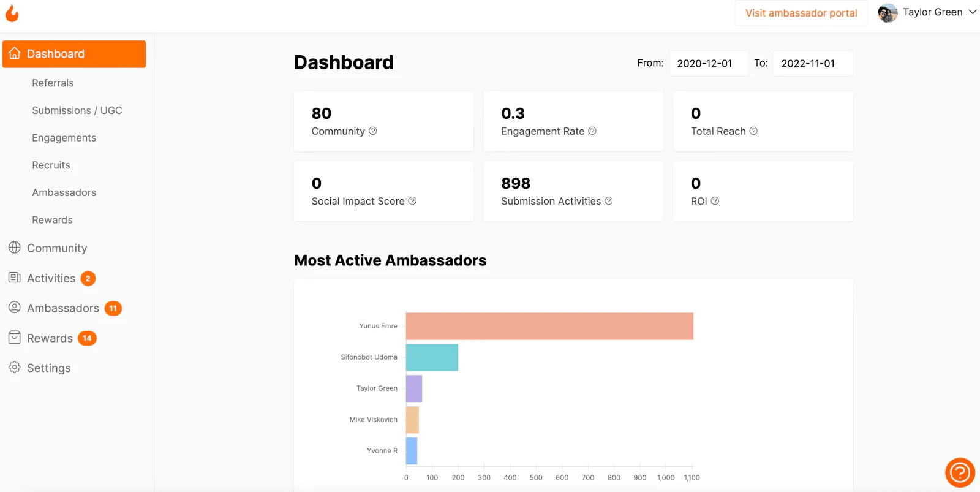Screen dimensions: 980x492
Task: Open the Activities section in the sidebar
Action: pyautogui.click(x=51, y=278)
